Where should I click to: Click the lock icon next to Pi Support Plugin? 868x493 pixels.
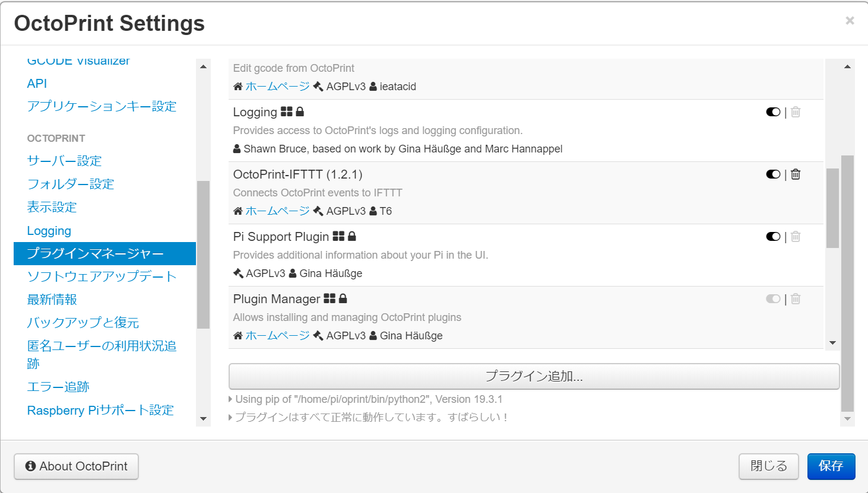[x=351, y=236]
